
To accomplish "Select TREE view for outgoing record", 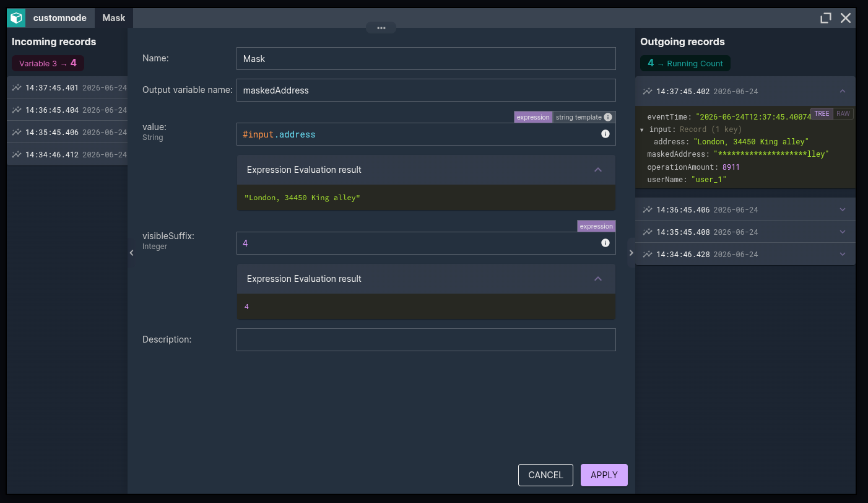I will tap(822, 113).
